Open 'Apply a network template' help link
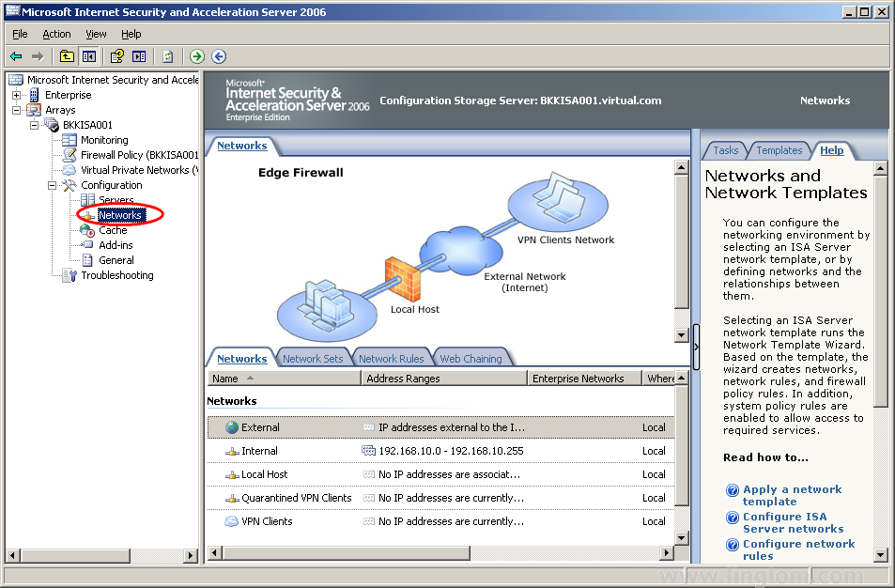Viewport: 895px width, 588px height. click(x=793, y=496)
